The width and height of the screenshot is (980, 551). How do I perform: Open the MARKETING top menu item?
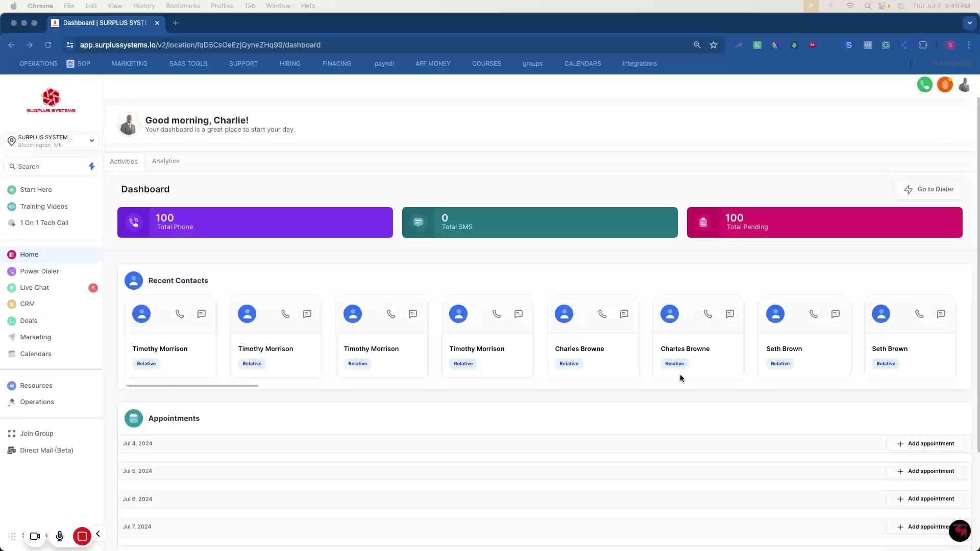click(129, 64)
